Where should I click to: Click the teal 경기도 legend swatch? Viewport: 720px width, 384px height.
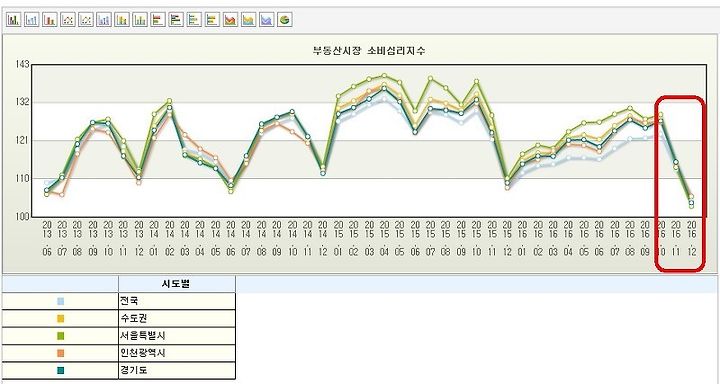[61, 370]
